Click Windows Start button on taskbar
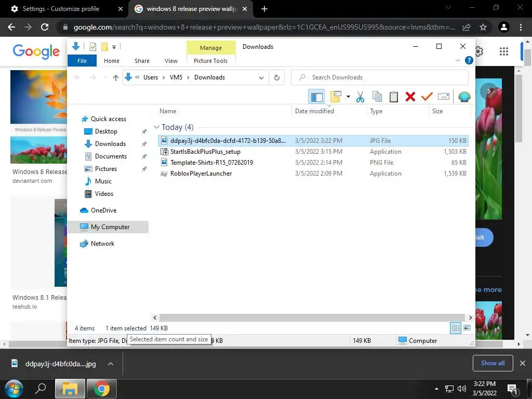Viewport: 532px width, 399px height. click(14, 389)
